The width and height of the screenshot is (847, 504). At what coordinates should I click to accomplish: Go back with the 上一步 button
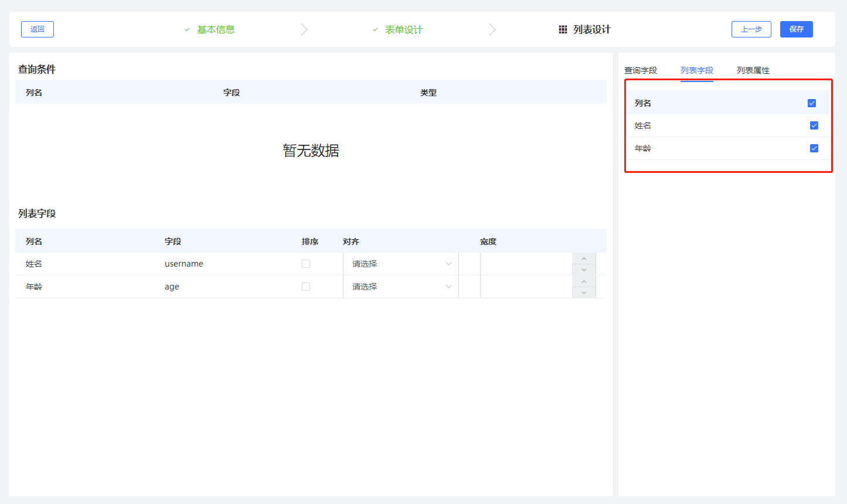tap(751, 29)
